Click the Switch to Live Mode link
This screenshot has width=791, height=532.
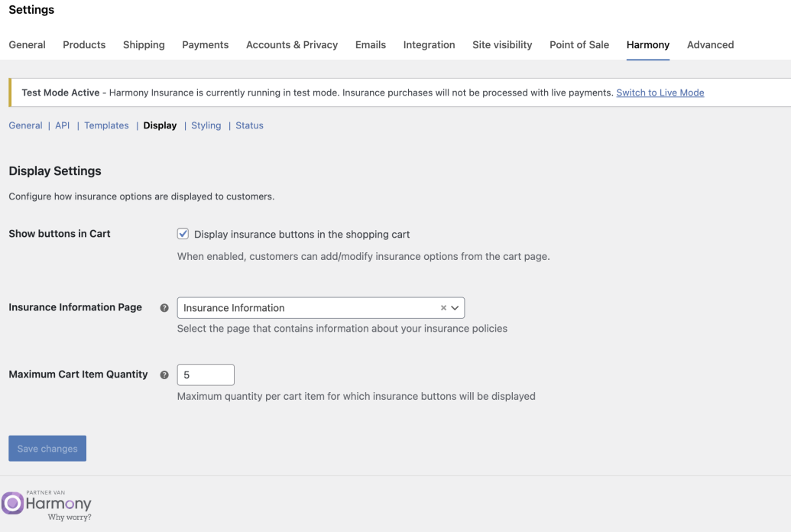click(660, 92)
